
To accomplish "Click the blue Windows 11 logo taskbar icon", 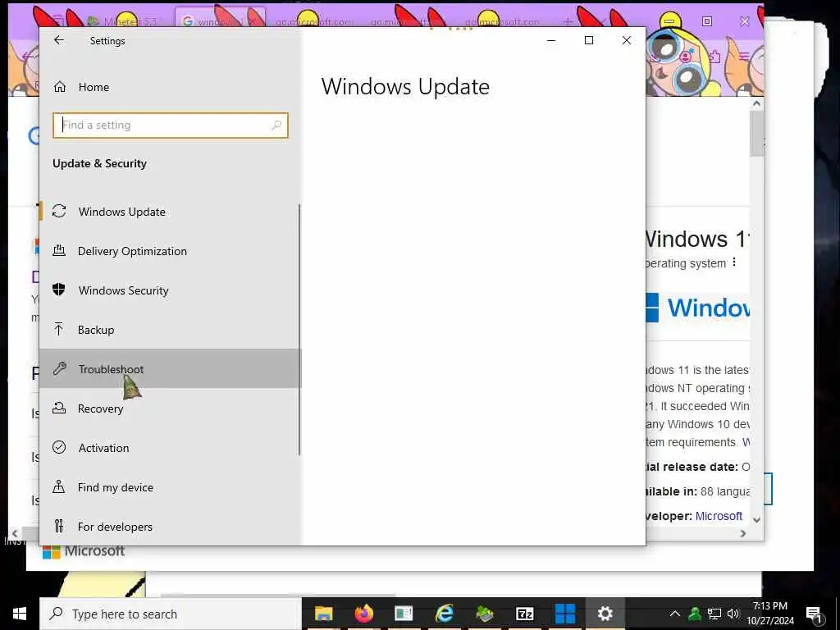I will point(564,614).
